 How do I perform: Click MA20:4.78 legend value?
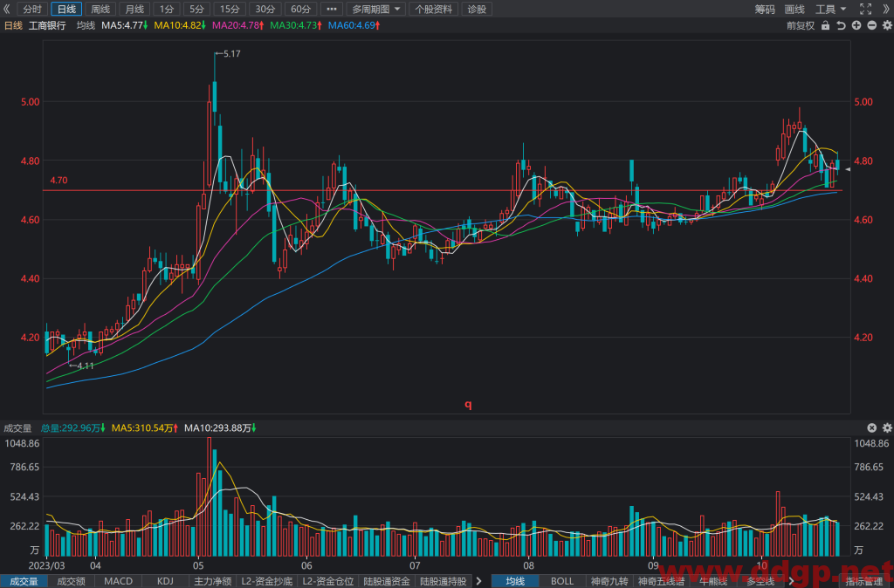(237, 25)
